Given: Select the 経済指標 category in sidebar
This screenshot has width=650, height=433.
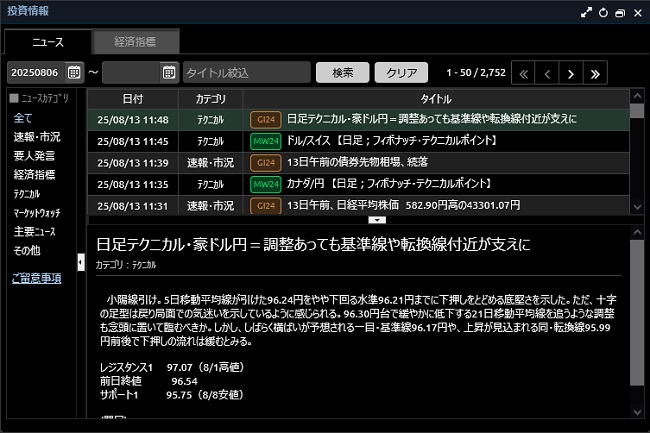Looking at the screenshot, I should pyautogui.click(x=34, y=175).
